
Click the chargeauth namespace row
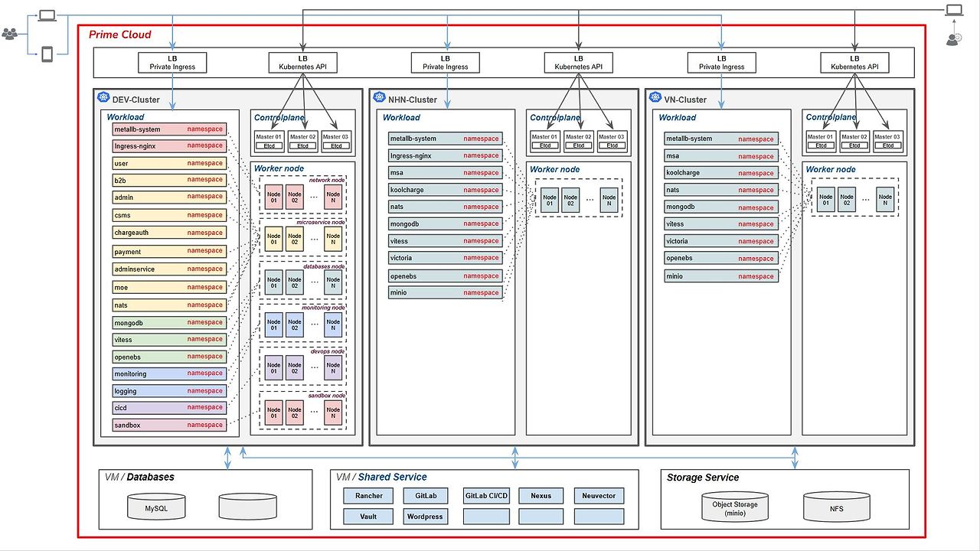(x=169, y=233)
